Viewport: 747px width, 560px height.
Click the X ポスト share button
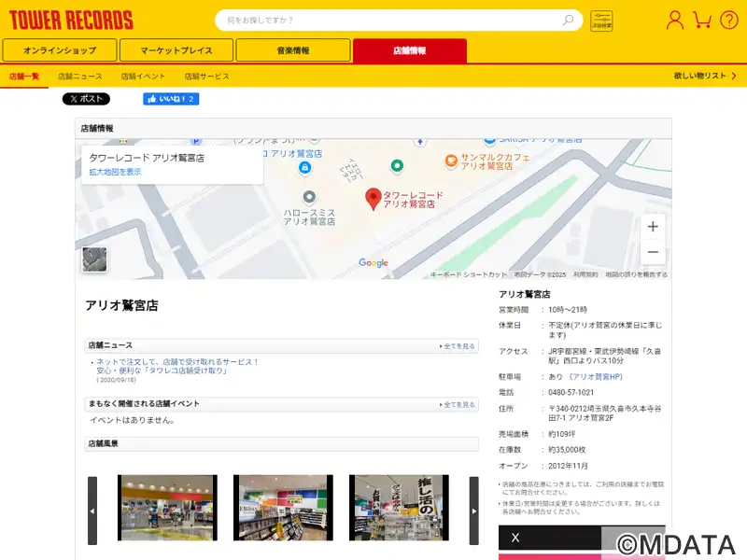(86, 99)
